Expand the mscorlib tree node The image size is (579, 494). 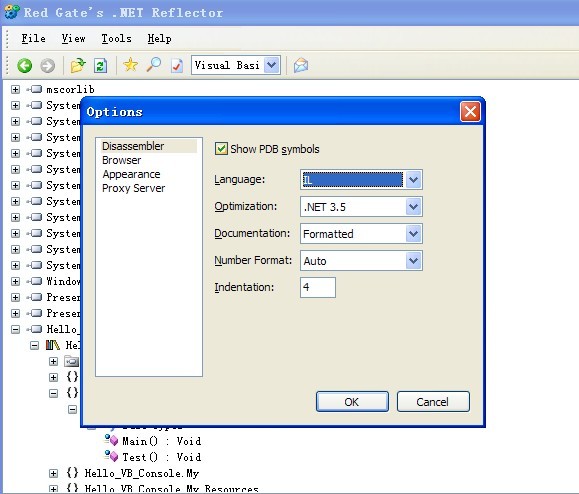[x=15, y=89]
